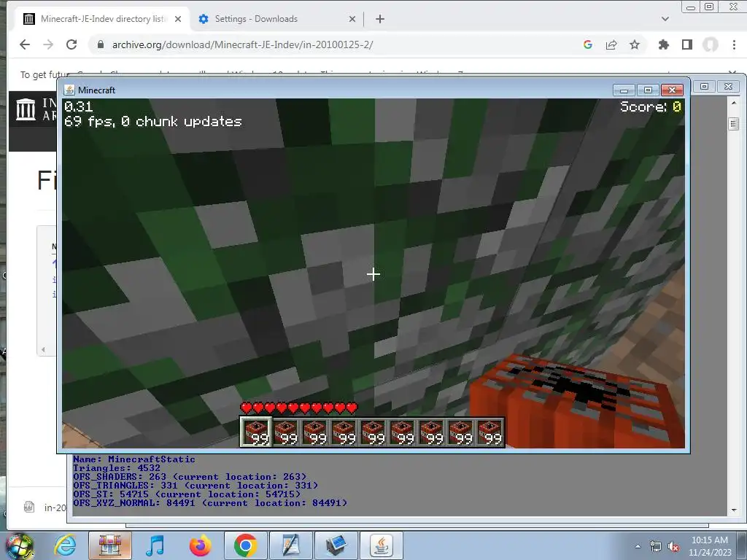
Task: Open Google search side icon in the address bar
Action: pos(588,44)
